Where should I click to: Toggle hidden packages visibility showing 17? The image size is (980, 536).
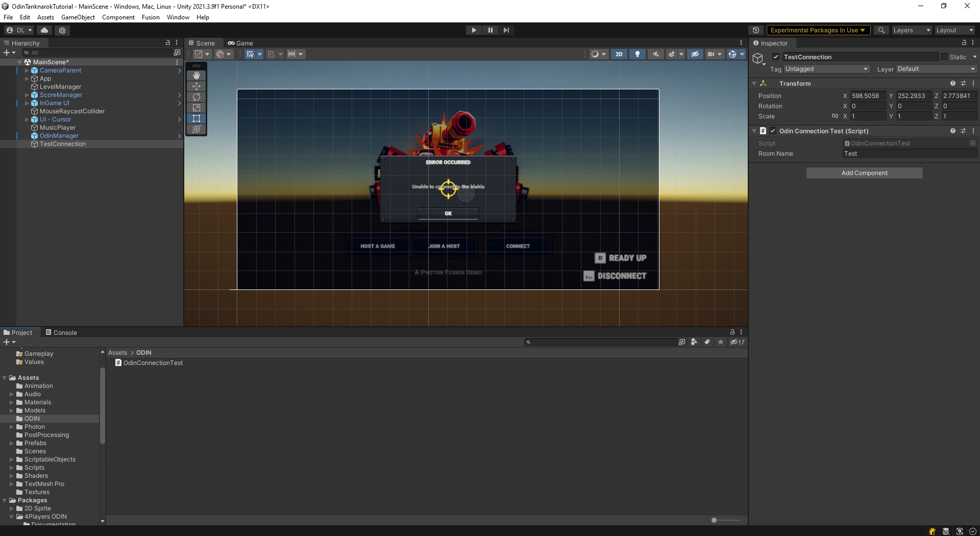(738, 342)
